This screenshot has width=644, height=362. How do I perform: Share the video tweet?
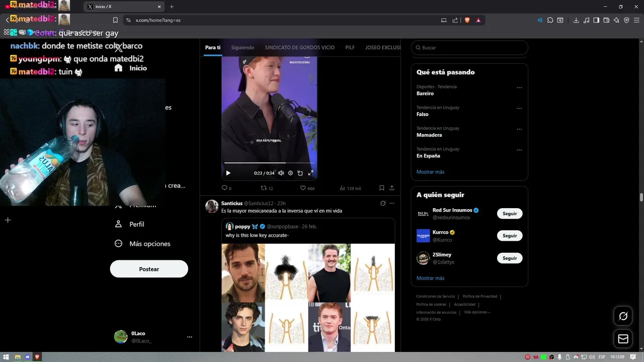click(392, 188)
